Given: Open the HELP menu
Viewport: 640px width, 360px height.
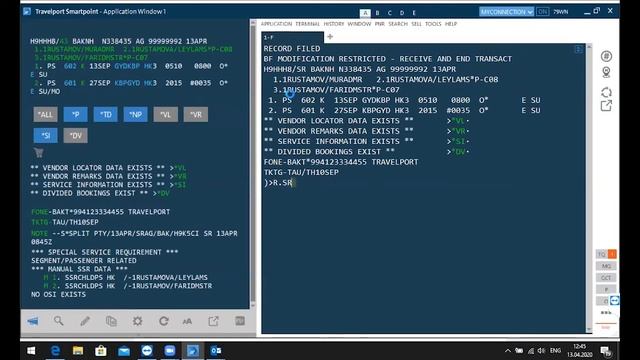Looking at the screenshot, I should click(x=451, y=24).
